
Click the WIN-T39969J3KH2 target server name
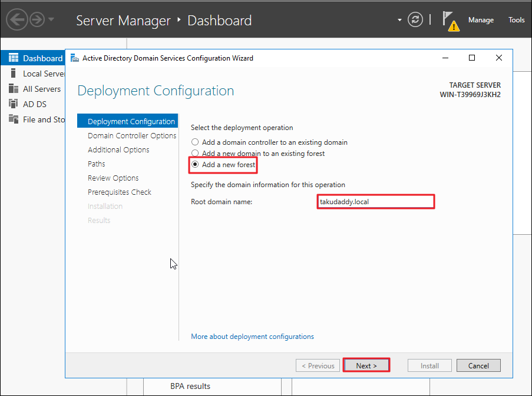470,95
